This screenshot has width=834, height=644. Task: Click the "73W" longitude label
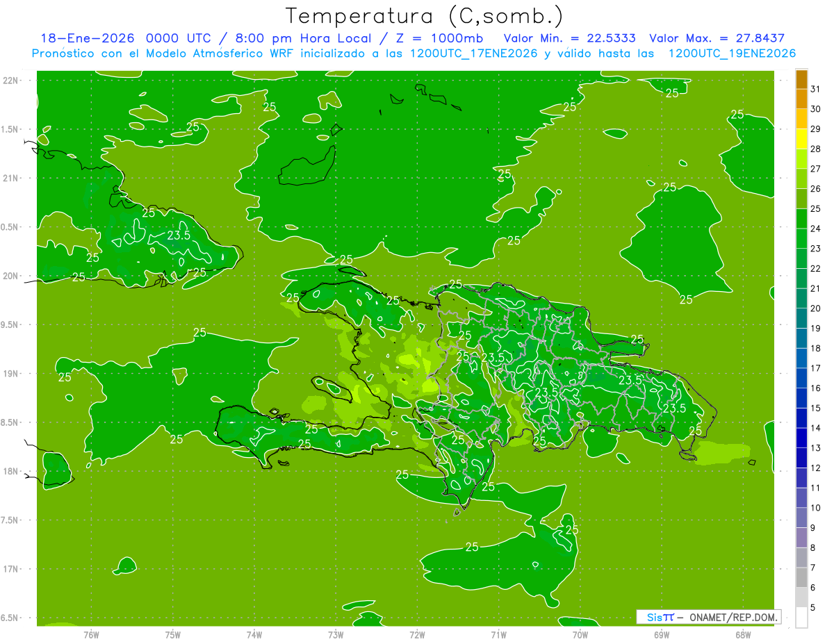tap(336, 634)
